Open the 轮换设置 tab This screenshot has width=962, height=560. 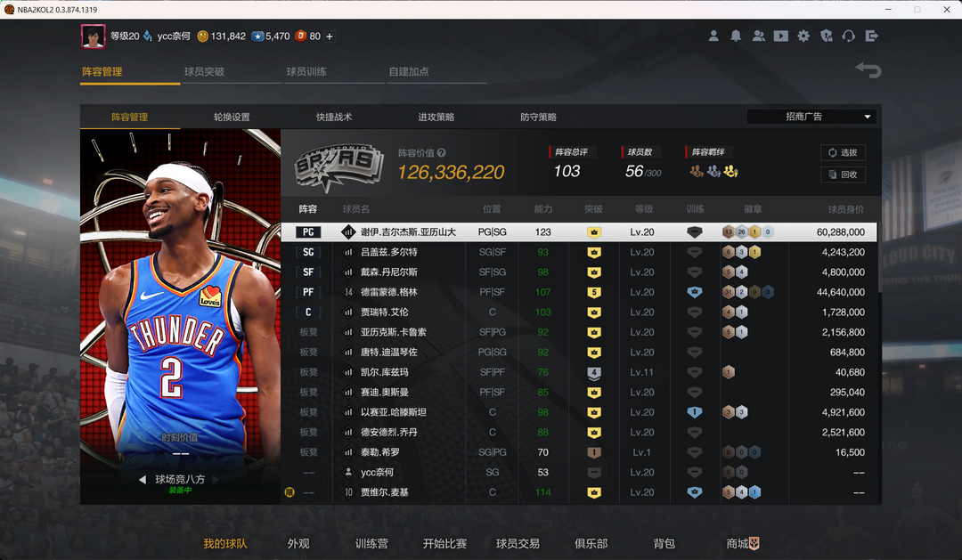pyautogui.click(x=232, y=117)
